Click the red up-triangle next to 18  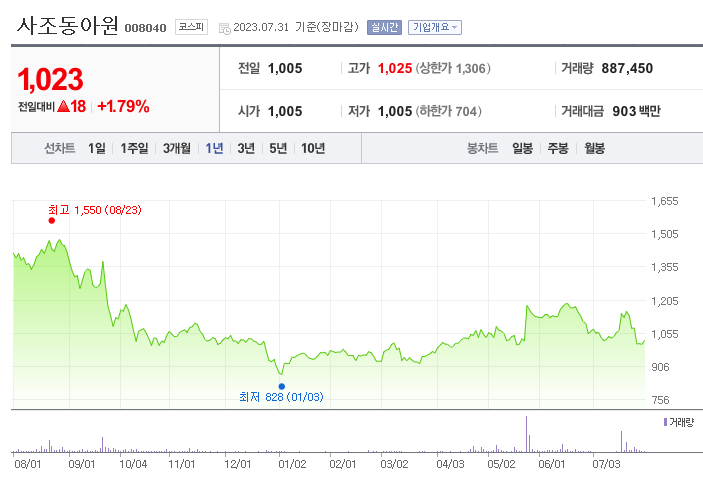pyautogui.click(x=63, y=106)
